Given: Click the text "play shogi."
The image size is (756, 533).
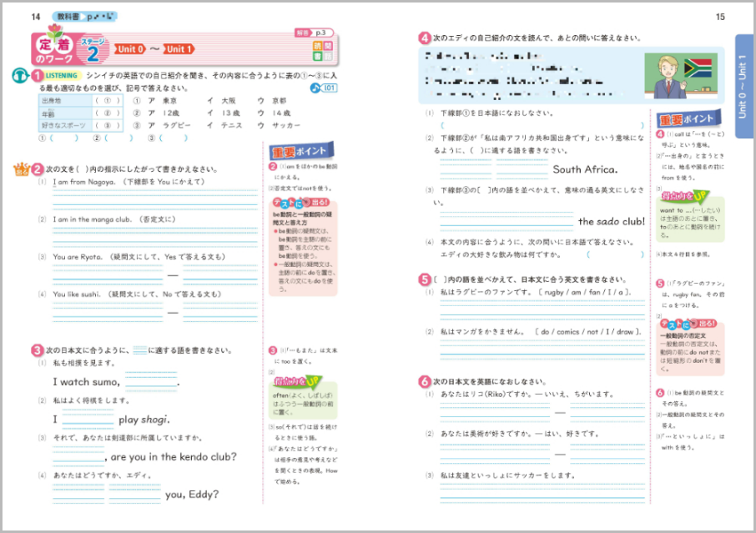Looking at the screenshot, I should click(x=144, y=420).
